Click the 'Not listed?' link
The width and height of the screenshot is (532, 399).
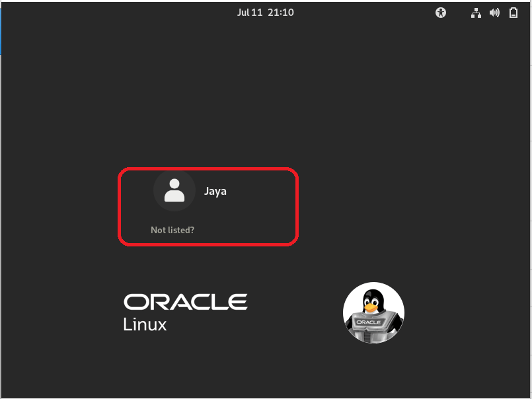click(172, 230)
